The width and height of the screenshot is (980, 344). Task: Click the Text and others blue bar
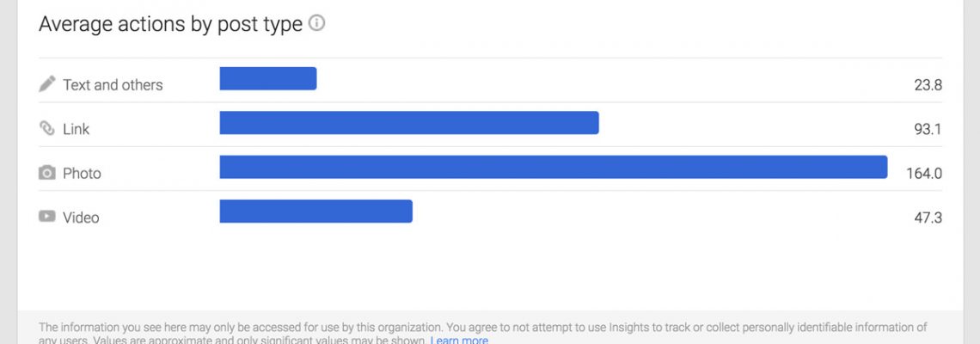[267, 78]
